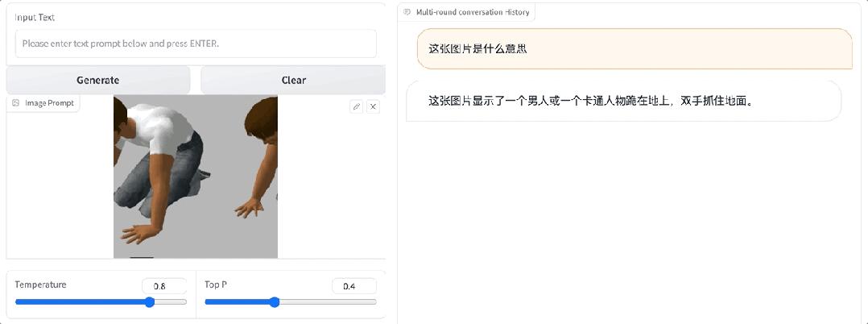Click the Temperature slider handle

coord(150,302)
